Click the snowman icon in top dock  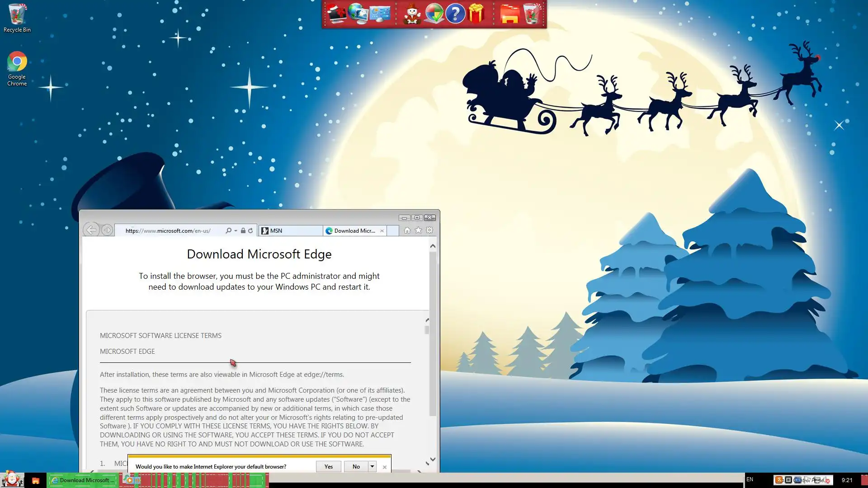[x=412, y=14]
